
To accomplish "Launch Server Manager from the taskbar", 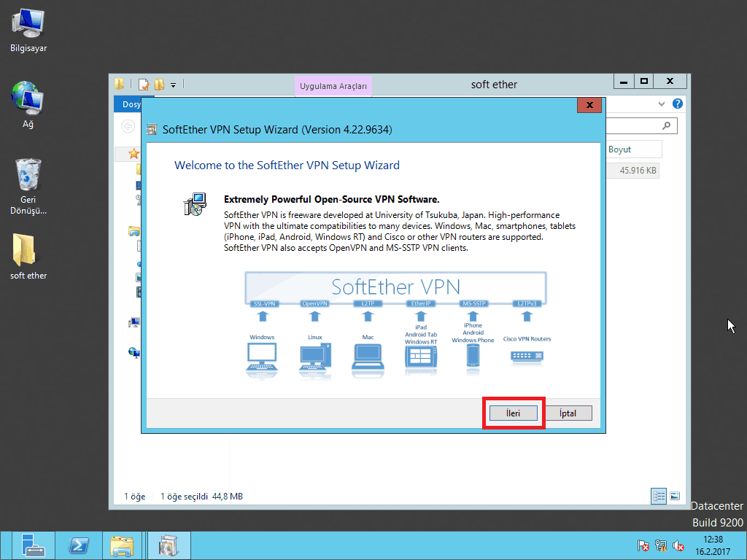I will click(x=33, y=545).
